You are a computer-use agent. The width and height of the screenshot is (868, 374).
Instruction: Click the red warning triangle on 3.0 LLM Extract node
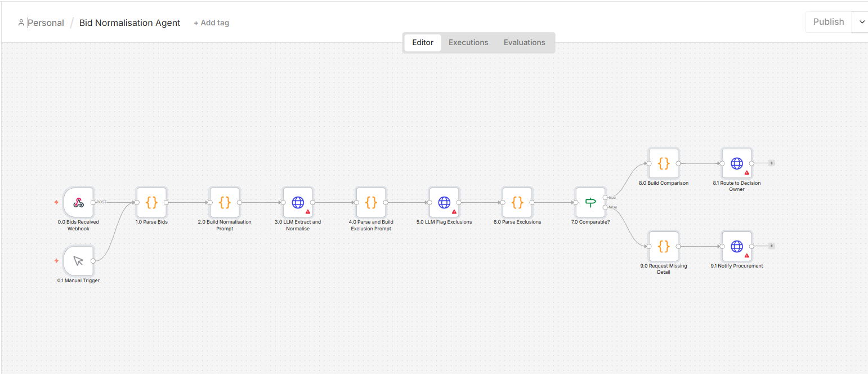308,212
